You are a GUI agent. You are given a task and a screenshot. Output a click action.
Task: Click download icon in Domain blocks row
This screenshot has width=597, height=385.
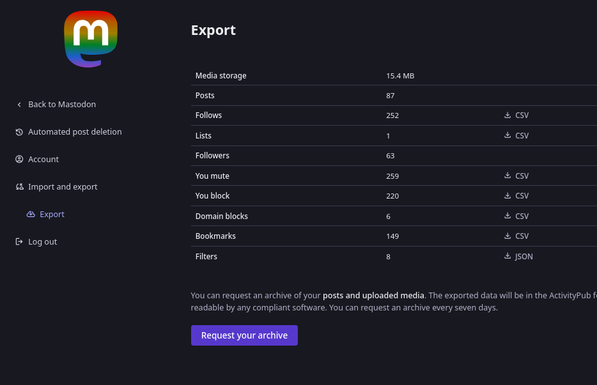pyautogui.click(x=508, y=216)
